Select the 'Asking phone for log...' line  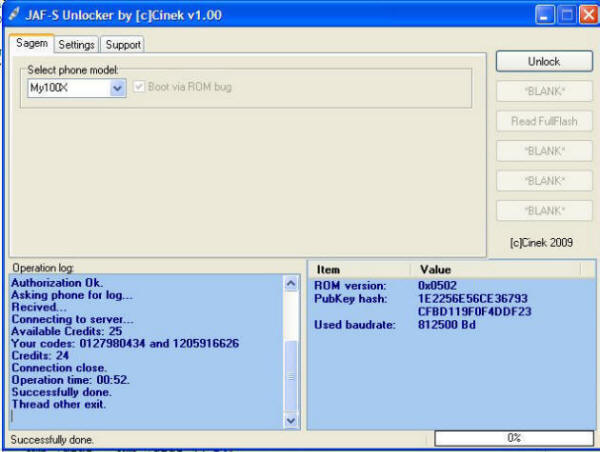point(72,295)
